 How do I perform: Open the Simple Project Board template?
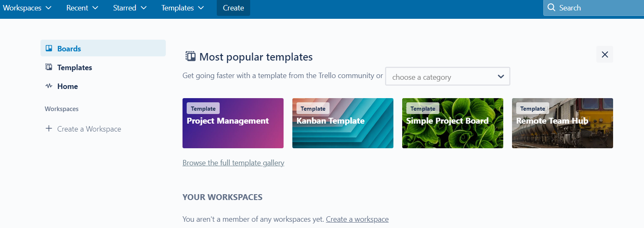pyautogui.click(x=453, y=123)
